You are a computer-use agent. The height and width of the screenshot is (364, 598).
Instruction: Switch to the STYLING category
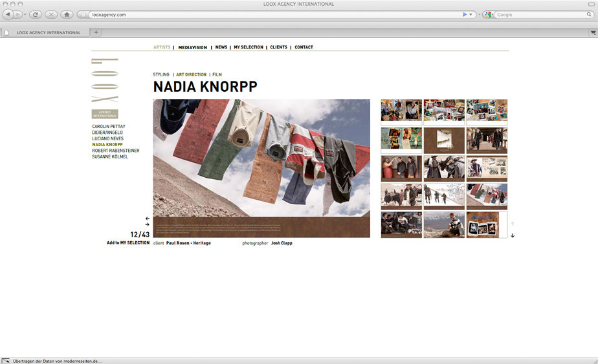[161, 75]
